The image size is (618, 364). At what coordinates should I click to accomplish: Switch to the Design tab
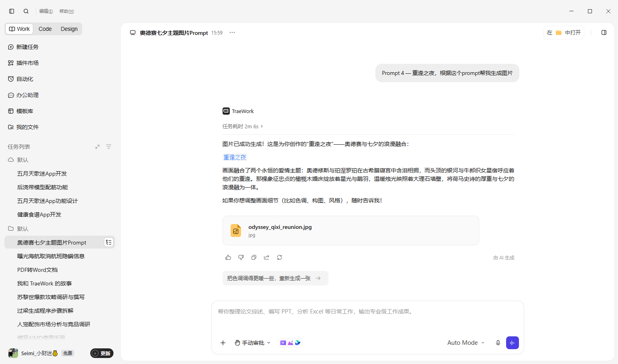coord(69,29)
